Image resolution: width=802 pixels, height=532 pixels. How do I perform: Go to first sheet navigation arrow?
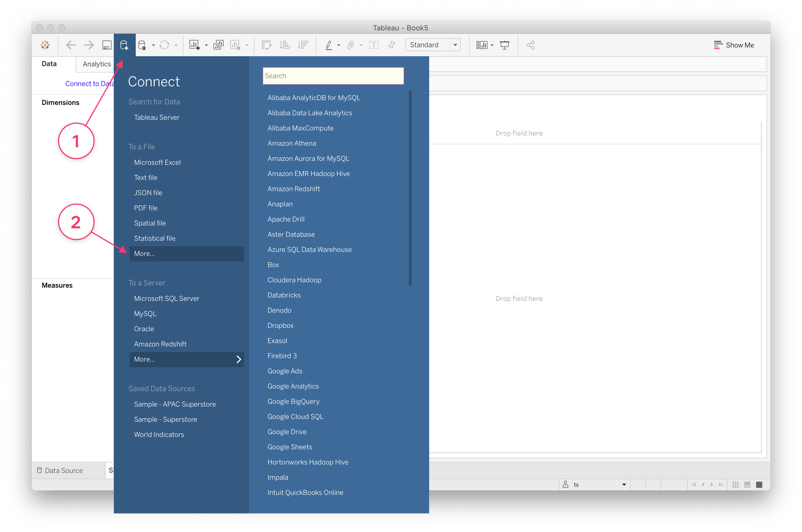coord(694,485)
